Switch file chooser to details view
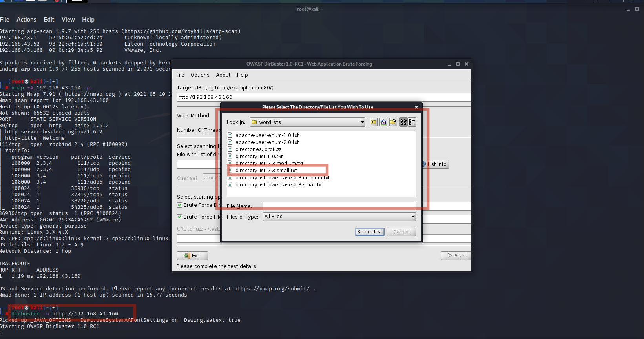This screenshot has width=644, height=339. pyautogui.click(x=412, y=122)
